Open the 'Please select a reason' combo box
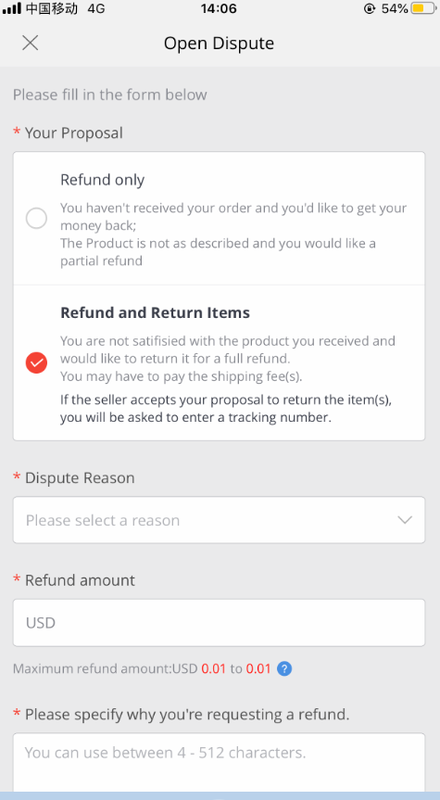 tap(219, 520)
